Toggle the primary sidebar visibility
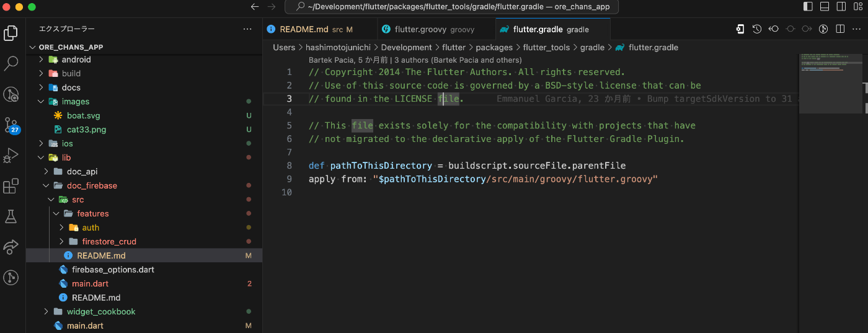 [808, 7]
